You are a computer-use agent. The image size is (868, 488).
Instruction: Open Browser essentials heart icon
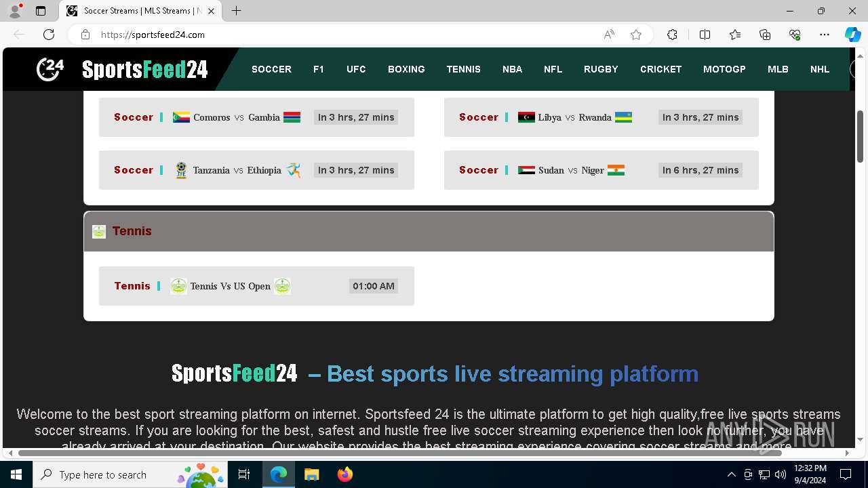point(795,35)
